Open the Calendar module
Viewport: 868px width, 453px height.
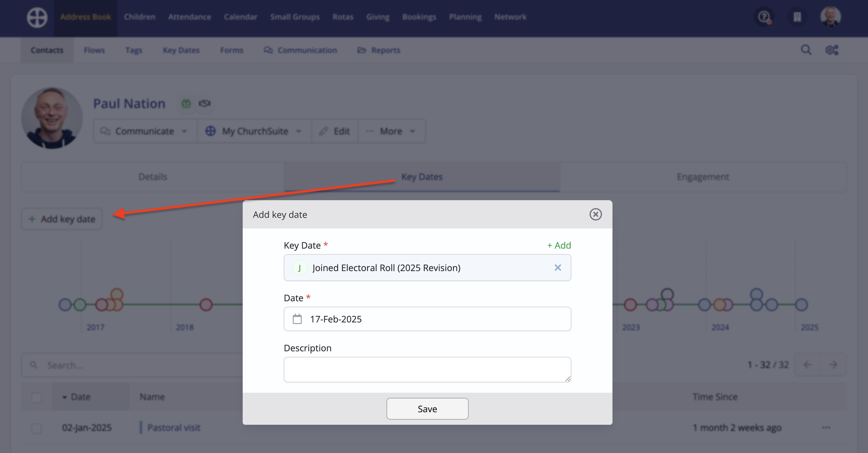(240, 17)
